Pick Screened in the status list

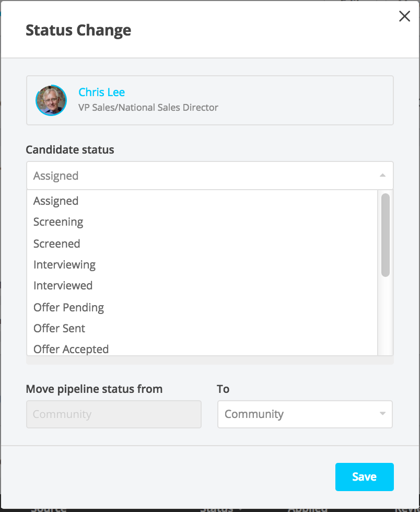point(57,244)
